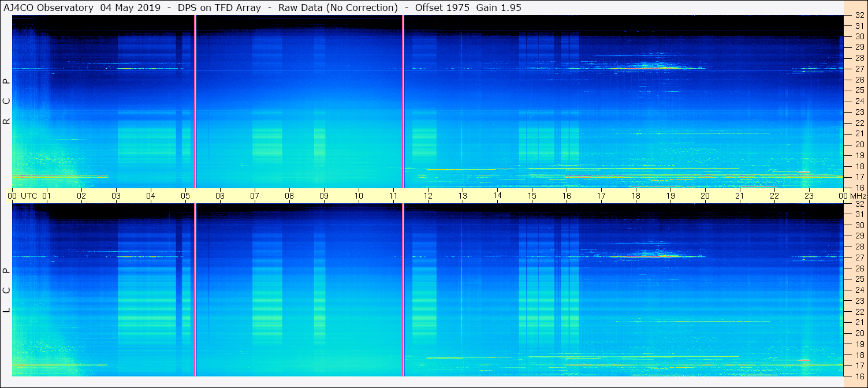Screen dimensions: 868x388
Task: Click the 01 hour mark on time axis
Action: [x=47, y=196]
